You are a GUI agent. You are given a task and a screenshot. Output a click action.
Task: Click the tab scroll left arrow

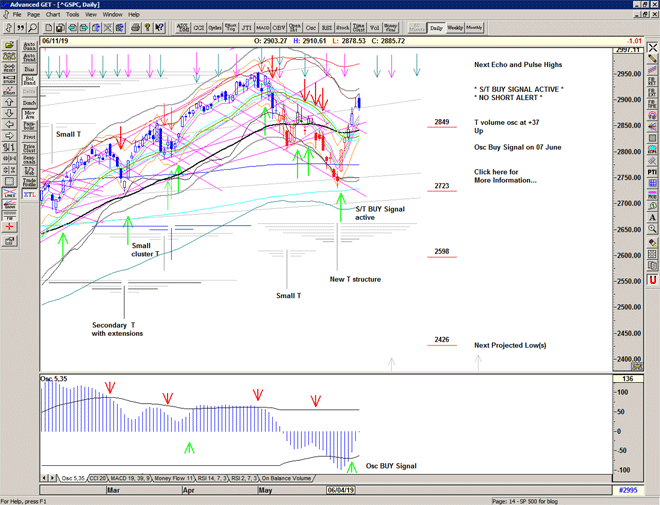[x=43, y=479]
